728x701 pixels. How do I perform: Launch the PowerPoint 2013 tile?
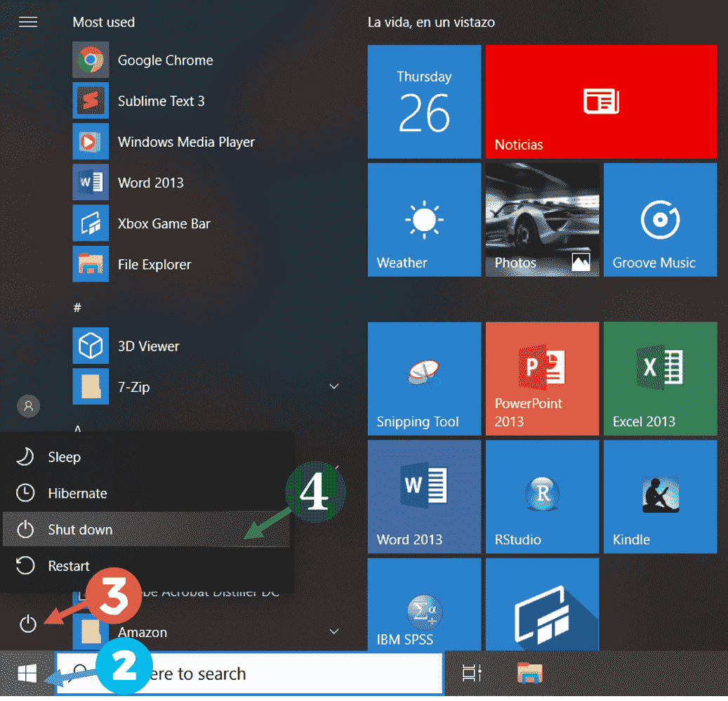tap(542, 379)
